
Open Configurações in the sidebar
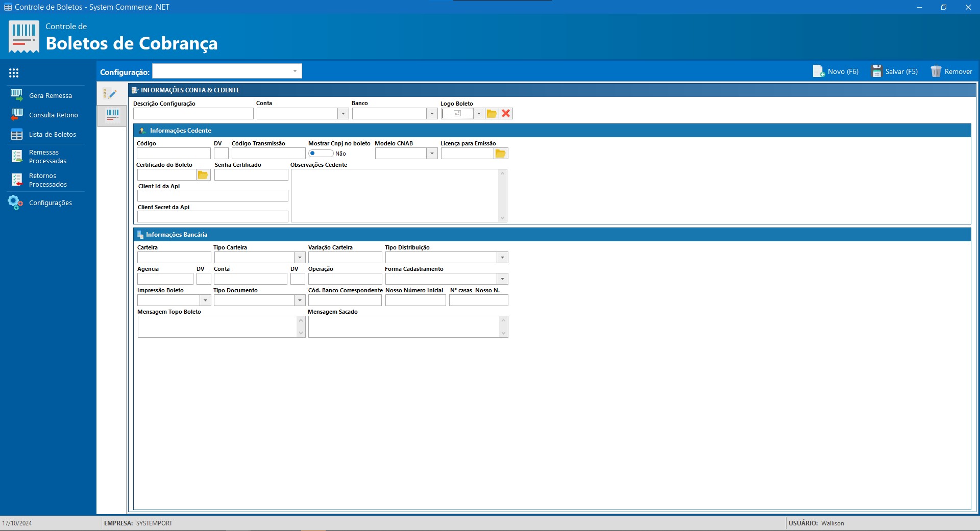pos(50,203)
